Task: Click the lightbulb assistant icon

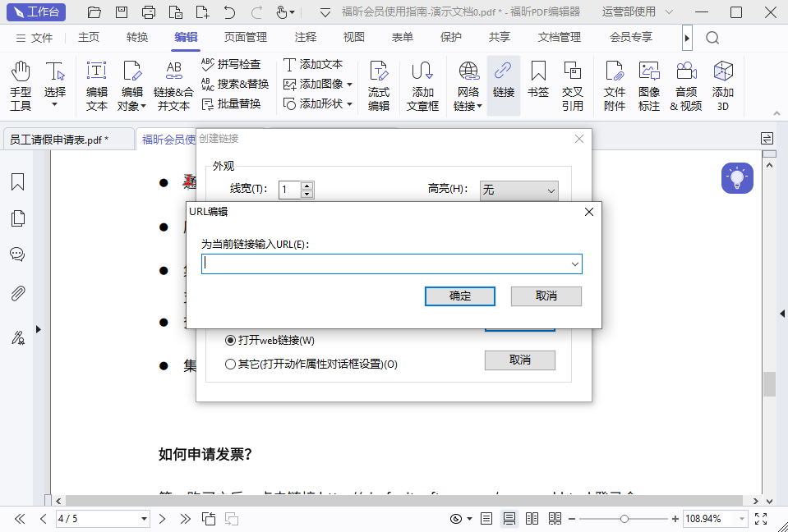Action: coord(737,178)
